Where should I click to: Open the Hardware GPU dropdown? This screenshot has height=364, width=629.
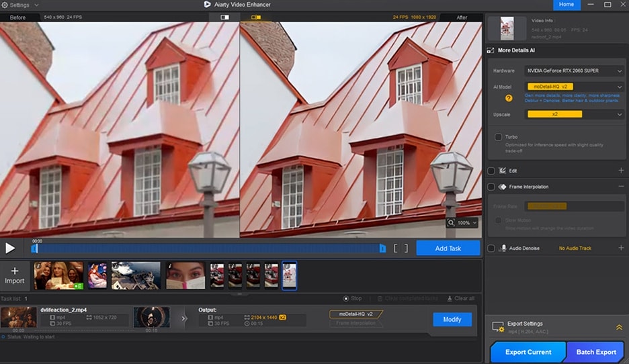point(575,71)
